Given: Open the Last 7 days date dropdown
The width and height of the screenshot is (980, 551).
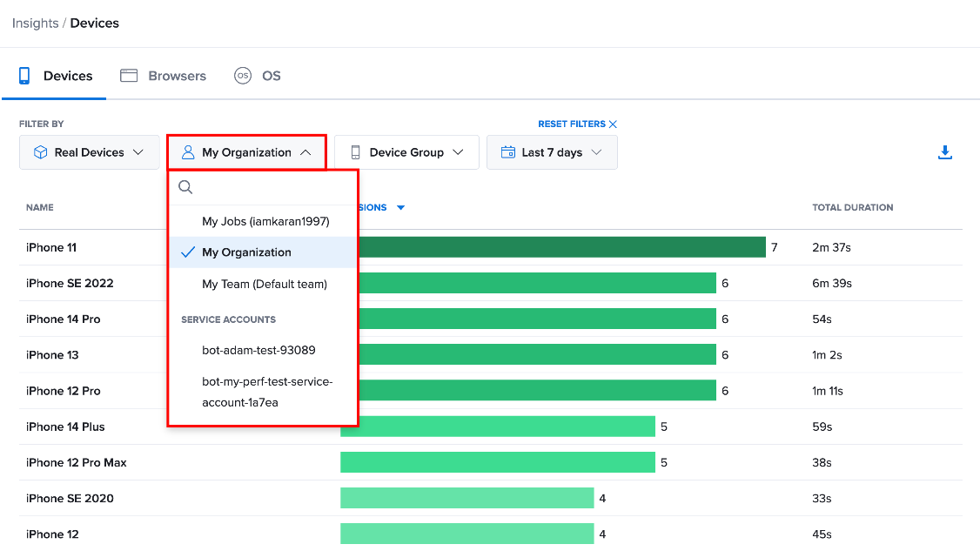Looking at the screenshot, I should tap(552, 152).
